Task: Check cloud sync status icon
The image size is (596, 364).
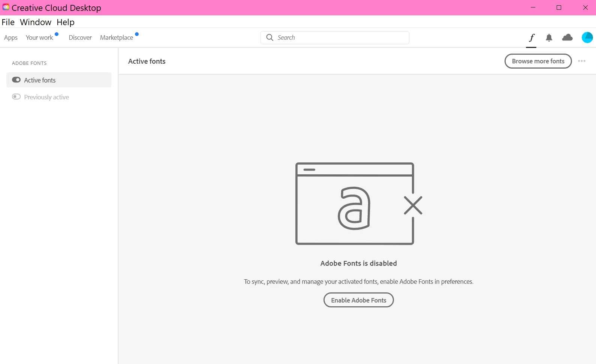Action: coord(568,37)
